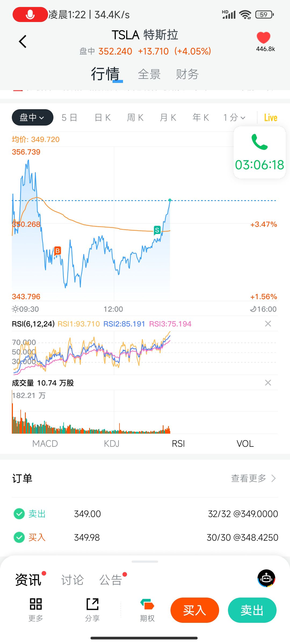Toggle the Live mode switch
This screenshot has height=644, width=290.
[x=270, y=118]
